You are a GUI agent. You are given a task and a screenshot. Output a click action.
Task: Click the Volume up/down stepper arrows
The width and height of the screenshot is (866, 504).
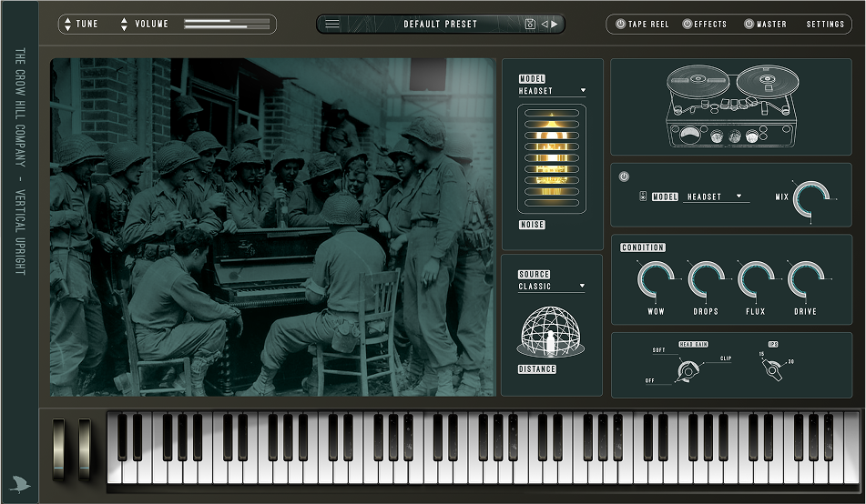(124, 24)
